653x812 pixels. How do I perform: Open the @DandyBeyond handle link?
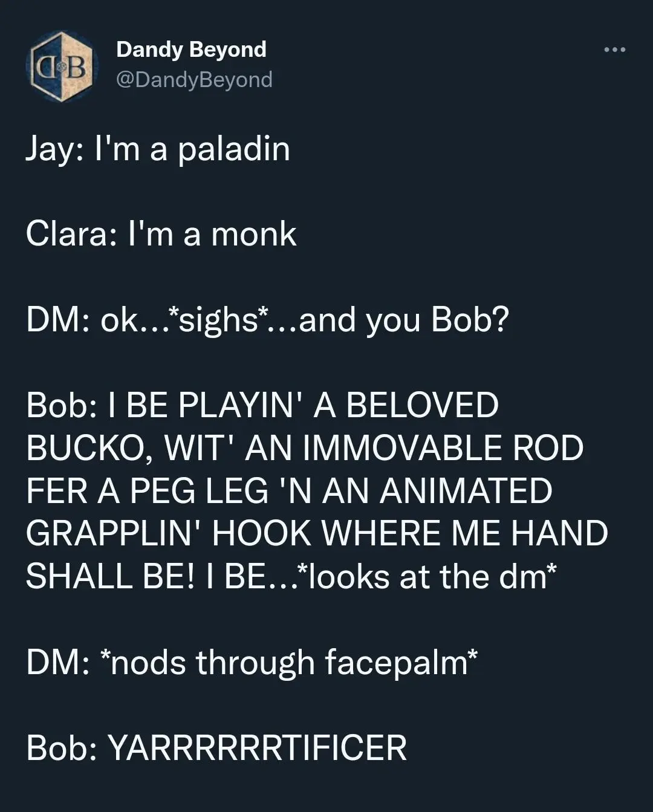pos(194,79)
